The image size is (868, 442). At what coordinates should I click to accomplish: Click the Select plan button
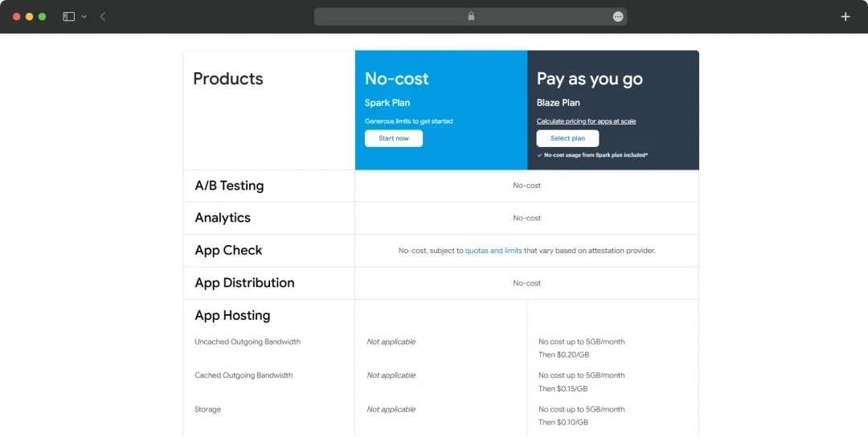[567, 138]
